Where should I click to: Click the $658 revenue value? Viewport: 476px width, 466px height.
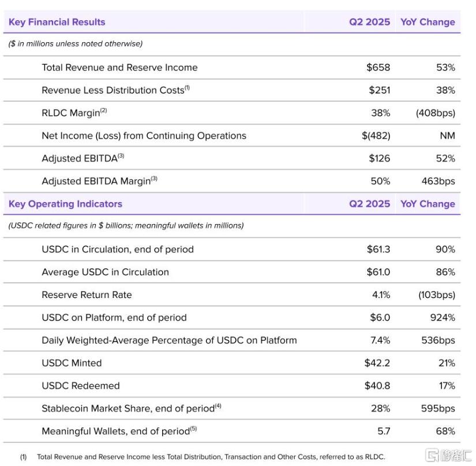(x=378, y=68)
